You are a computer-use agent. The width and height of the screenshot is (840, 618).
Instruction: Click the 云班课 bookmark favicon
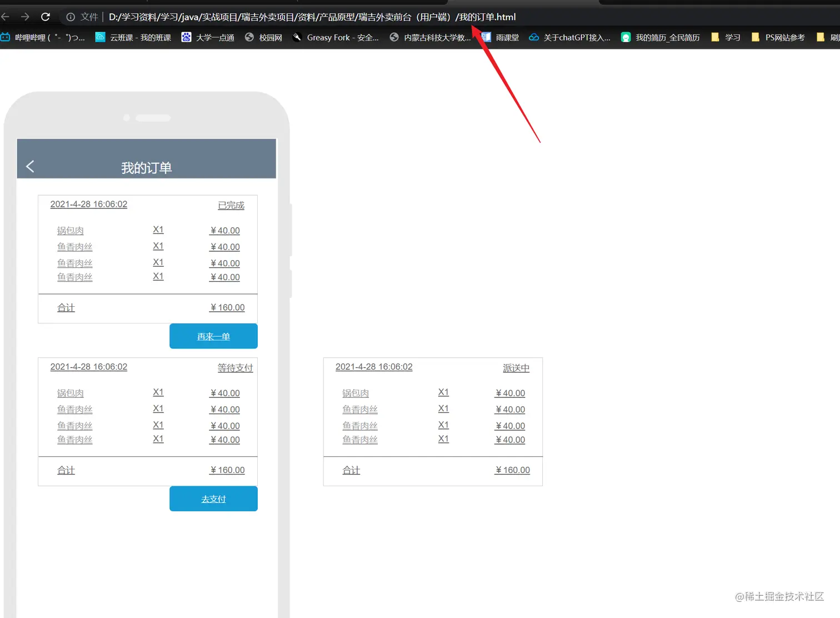coord(100,37)
